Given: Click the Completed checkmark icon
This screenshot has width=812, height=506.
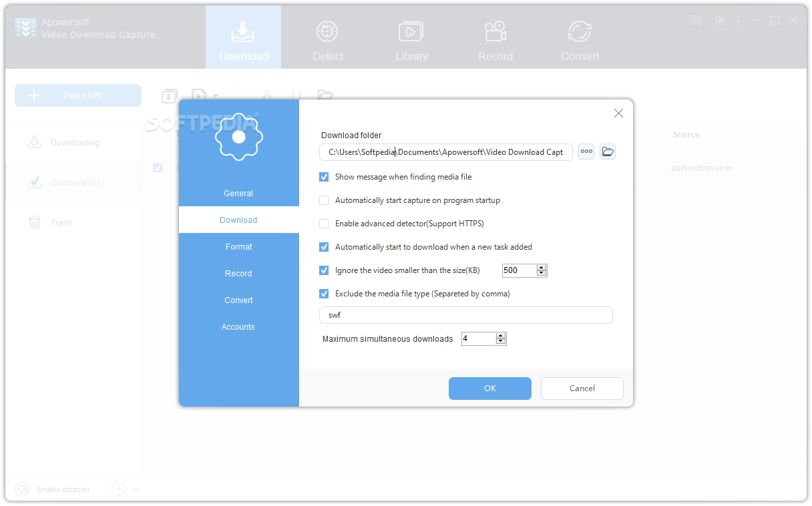Looking at the screenshot, I should (34, 182).
